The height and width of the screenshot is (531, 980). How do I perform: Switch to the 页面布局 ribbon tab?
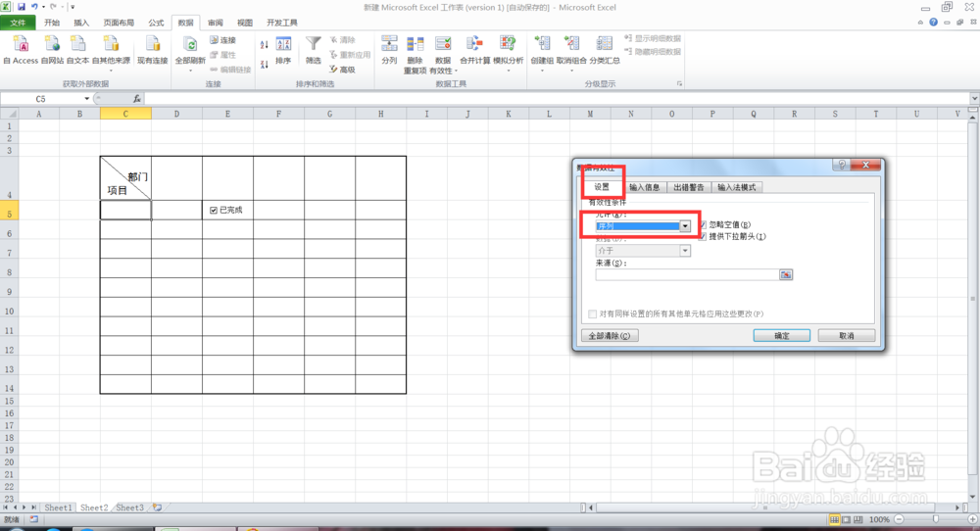(x=119, y=23)
